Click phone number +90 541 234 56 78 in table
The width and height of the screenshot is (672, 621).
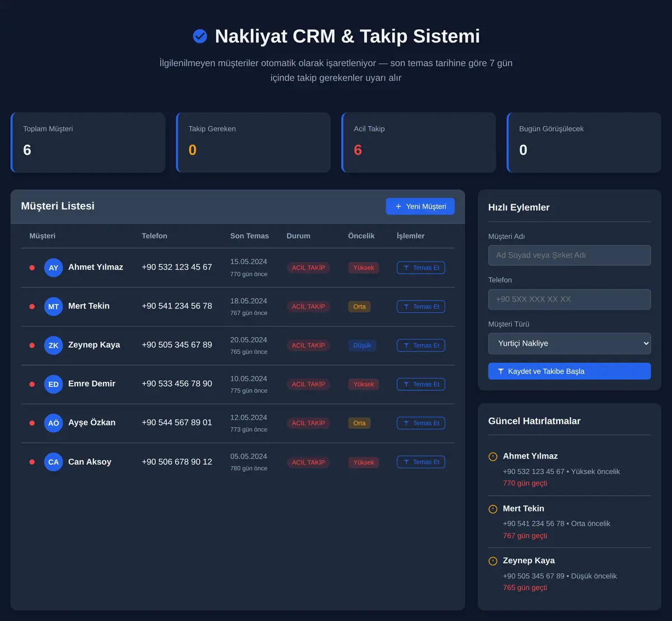click(177, 306)
